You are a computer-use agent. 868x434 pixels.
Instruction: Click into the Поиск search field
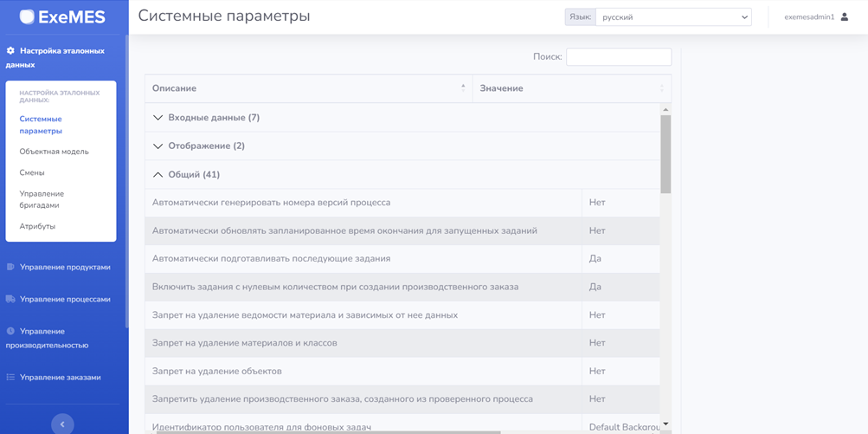tap(618, 57)
